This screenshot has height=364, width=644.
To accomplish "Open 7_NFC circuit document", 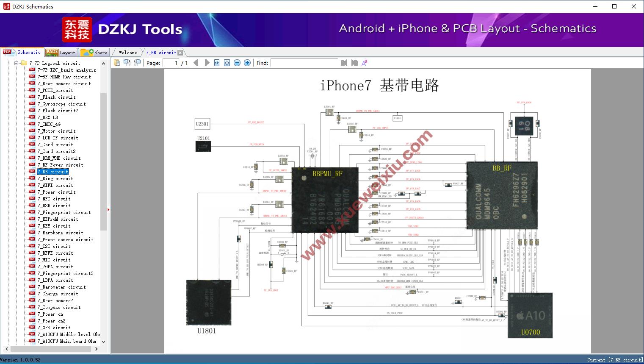I will pyautogui.click(x=54, y=199).
